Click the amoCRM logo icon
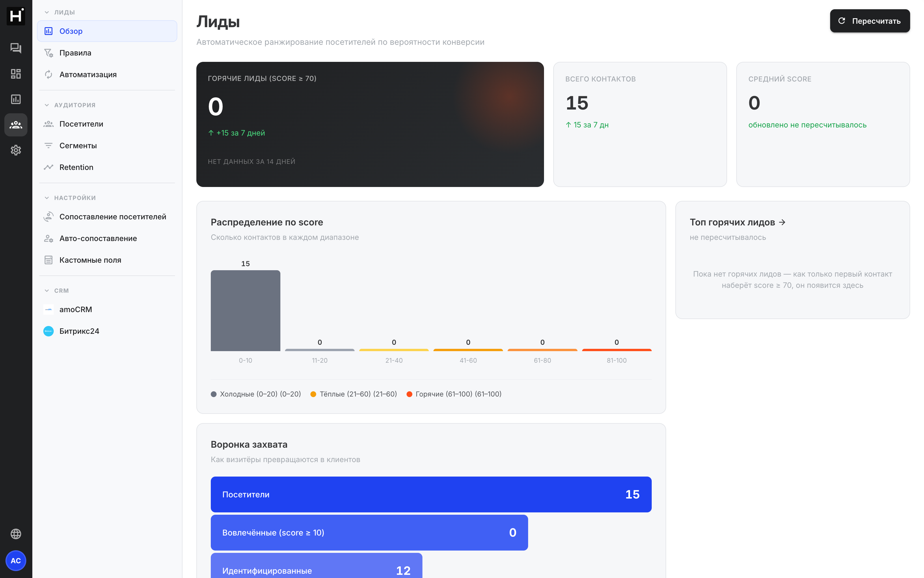Image resolution: width=924 pixels, height=578 pixels. [x=49, y=310]
